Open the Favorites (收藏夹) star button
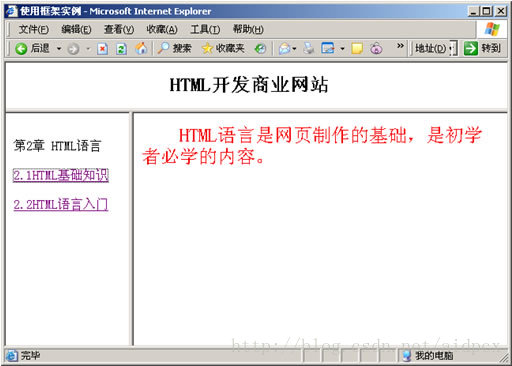Screen dimensions: 512x366 point(223,49)
